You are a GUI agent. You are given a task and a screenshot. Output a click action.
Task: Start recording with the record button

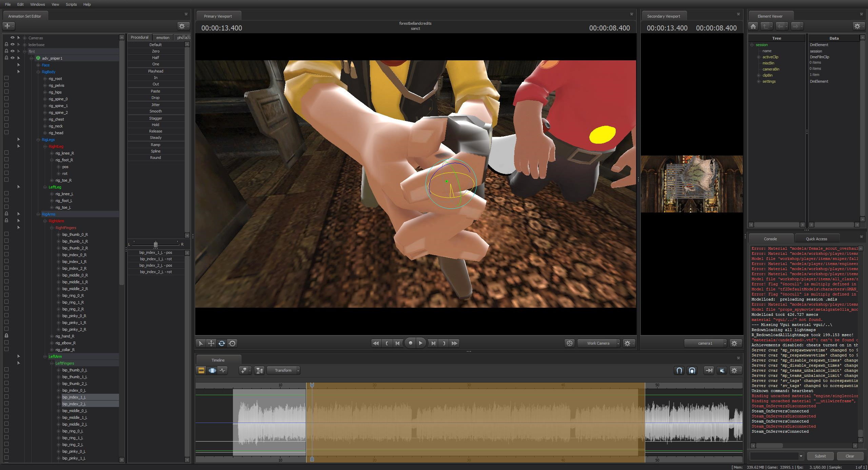click(410, 343)
